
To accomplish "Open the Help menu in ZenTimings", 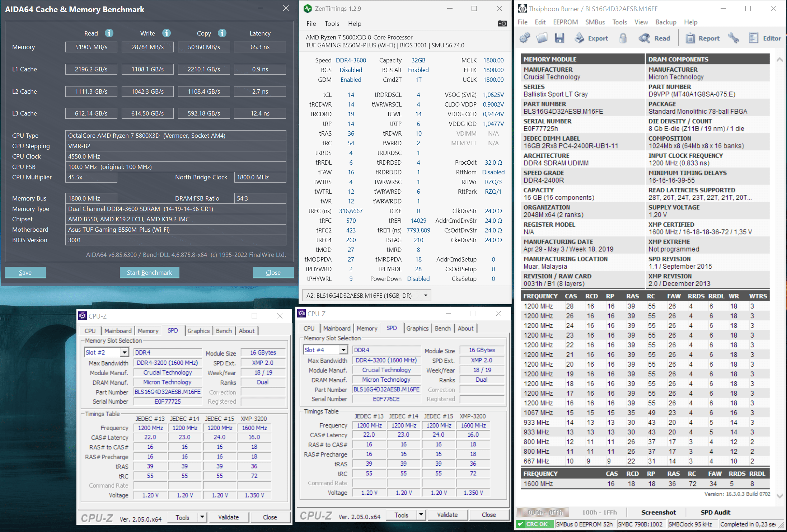I will (x=355, y=24).
